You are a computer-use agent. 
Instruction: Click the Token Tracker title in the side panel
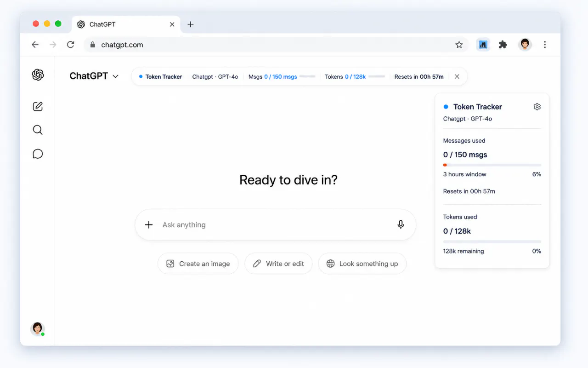tap(478, 107)
